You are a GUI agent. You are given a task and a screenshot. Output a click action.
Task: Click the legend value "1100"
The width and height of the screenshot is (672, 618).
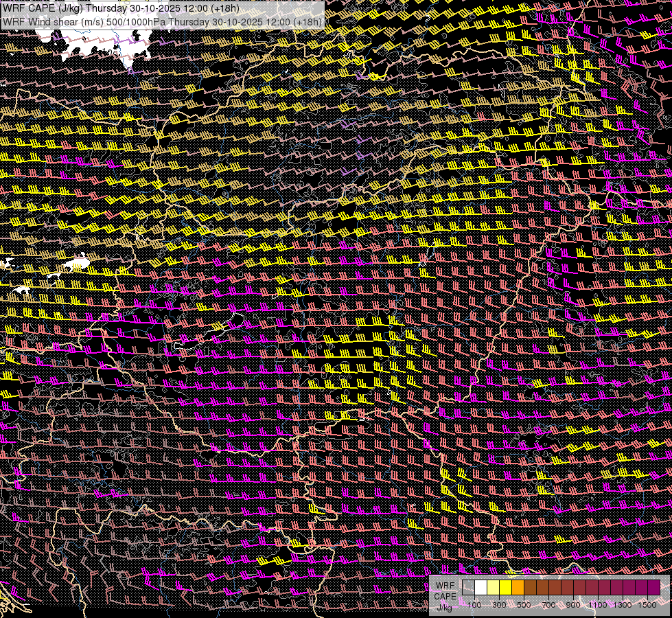pyautogui.click(x=598, y=605)
